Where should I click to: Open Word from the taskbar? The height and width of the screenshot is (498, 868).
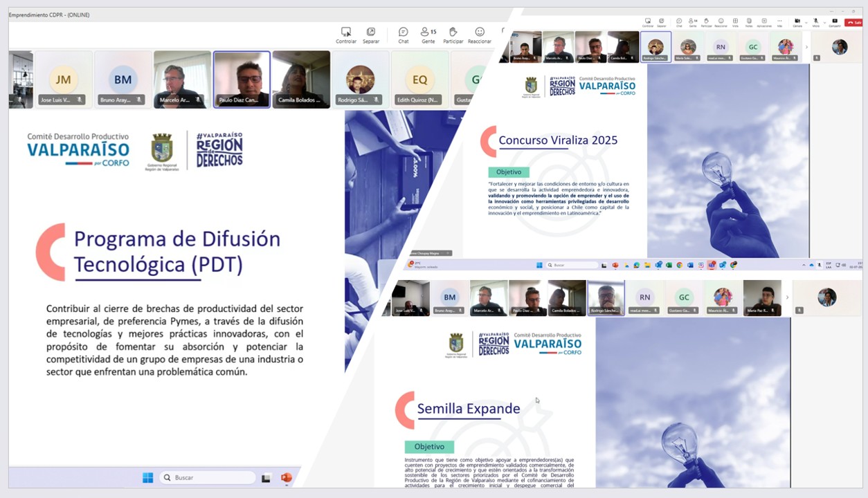690,265
